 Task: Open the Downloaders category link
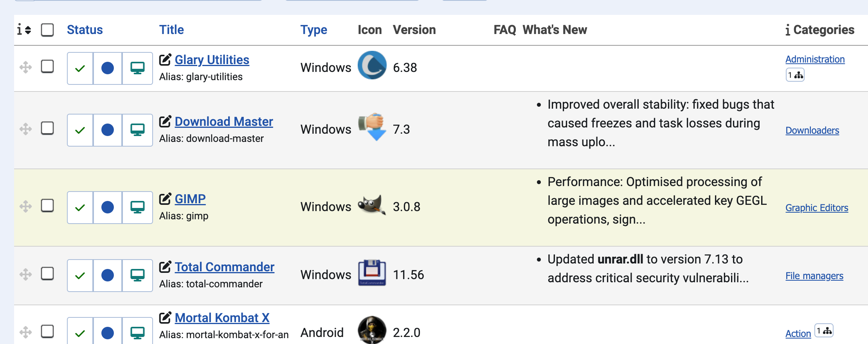(x=812, y=131)
